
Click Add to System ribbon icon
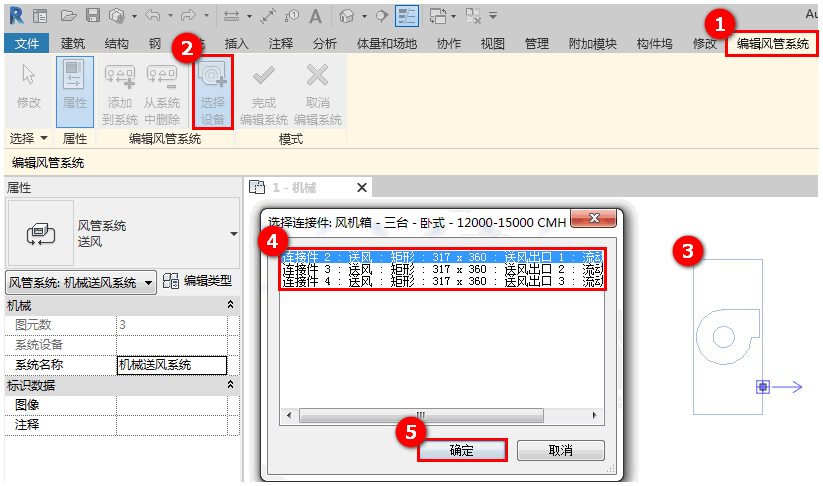[120, 94]
